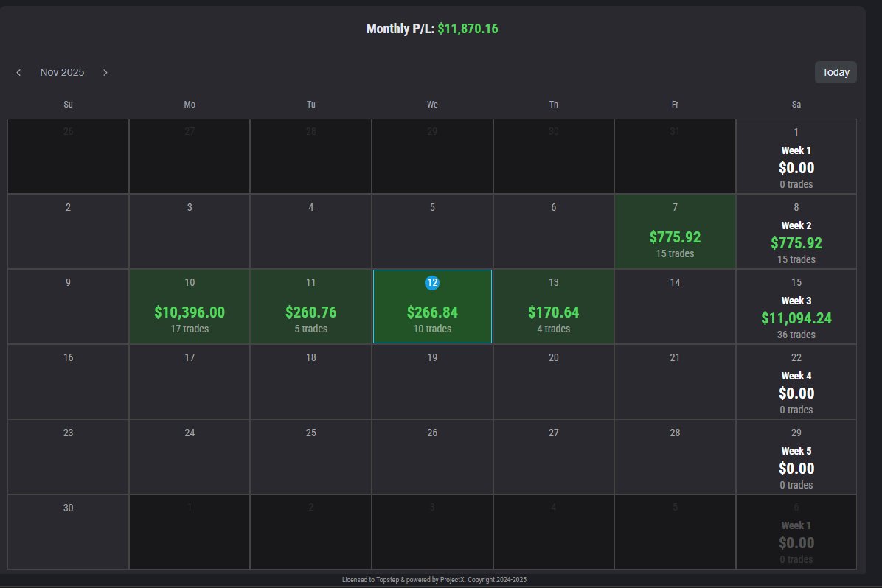Click the Week 5 summary cell
Screen dimensions: 882x588
tap(796, 457)
